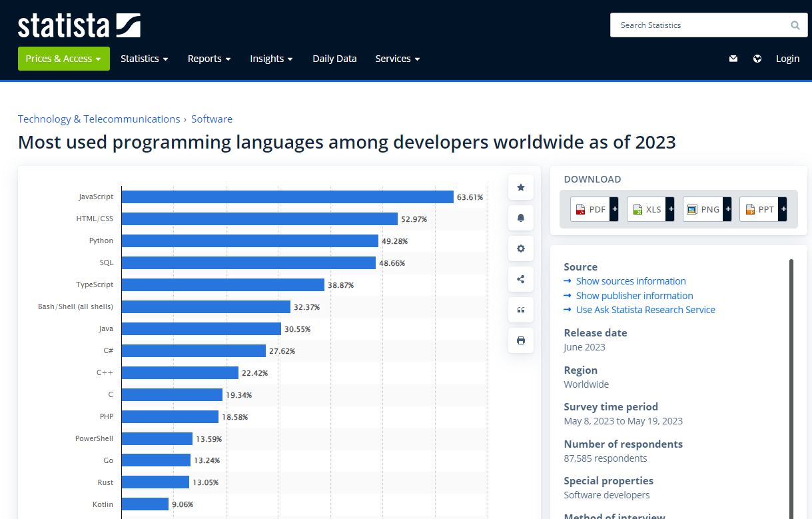812x519 pixels.
Task: Download the chart as PDF
Action: coord(590,209)
